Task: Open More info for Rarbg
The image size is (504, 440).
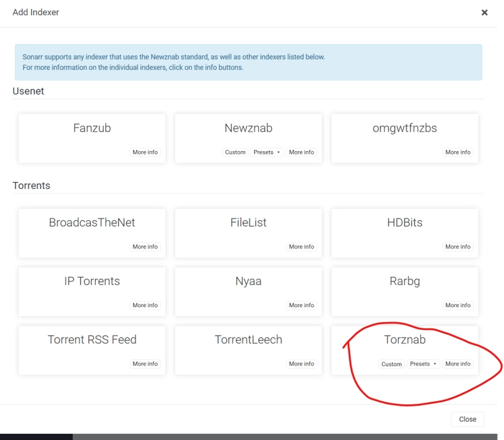Action: [x=458, y=305]
